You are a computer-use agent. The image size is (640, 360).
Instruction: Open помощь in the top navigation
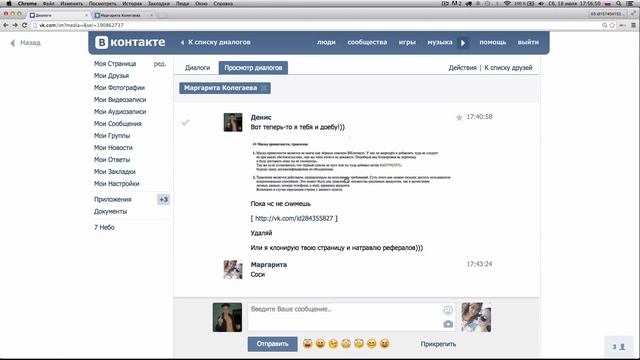pyautogui.click(x=493, y=42)
